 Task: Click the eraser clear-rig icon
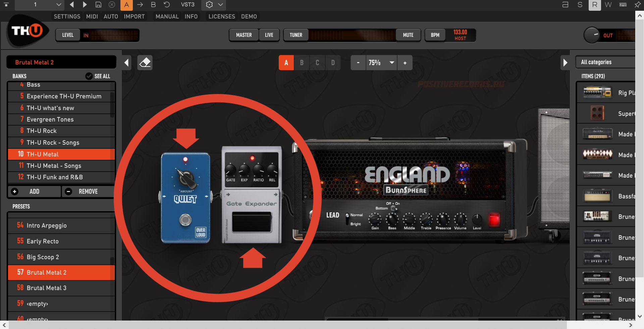(145, 63)
